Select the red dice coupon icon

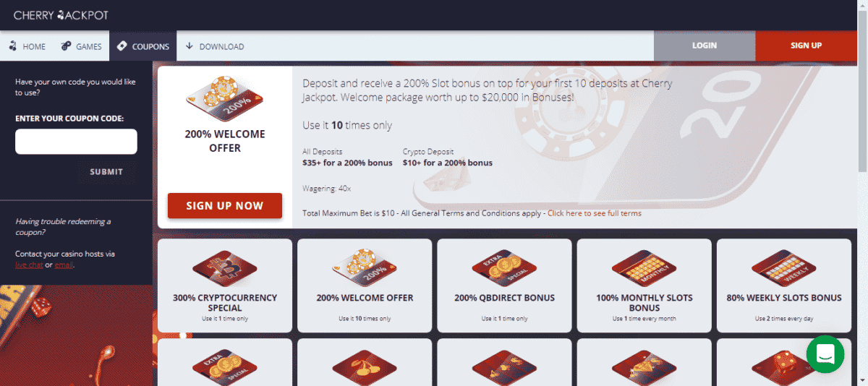point(784,367)
